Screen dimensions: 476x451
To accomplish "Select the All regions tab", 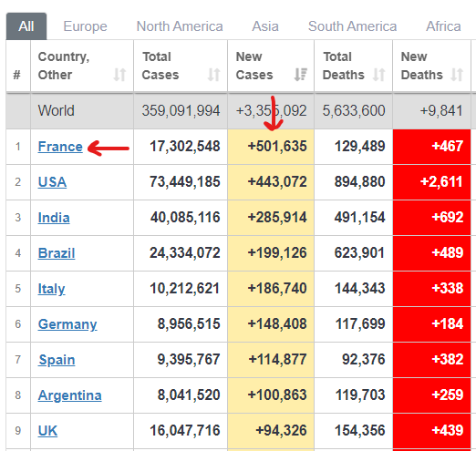I will pos(26,26).
